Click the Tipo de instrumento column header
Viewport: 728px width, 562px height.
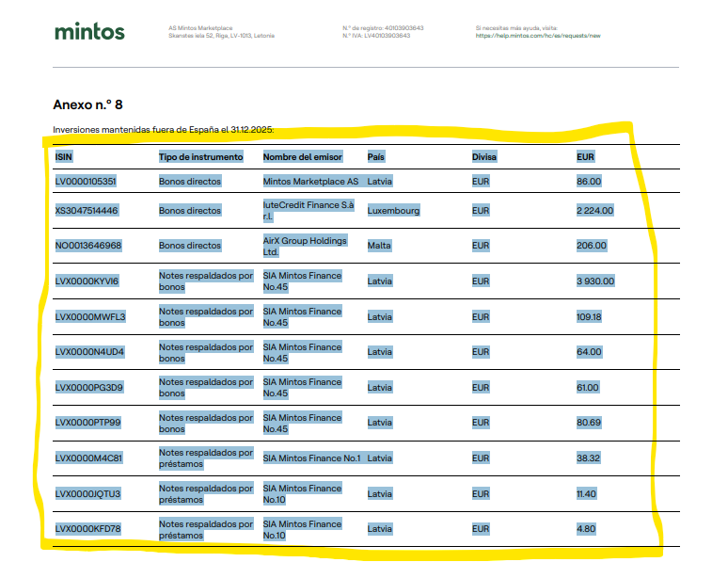tap(200, 156)
